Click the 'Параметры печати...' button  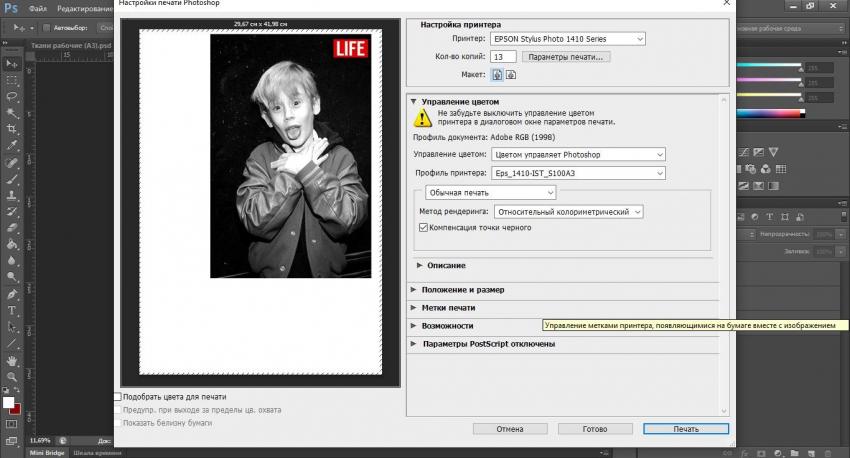click(x=566, y=57)
